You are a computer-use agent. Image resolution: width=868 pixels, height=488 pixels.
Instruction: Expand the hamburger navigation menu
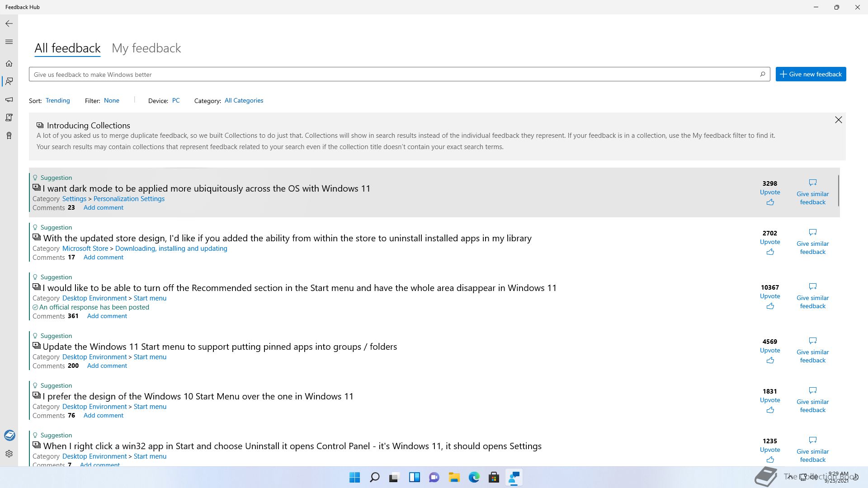9,42
